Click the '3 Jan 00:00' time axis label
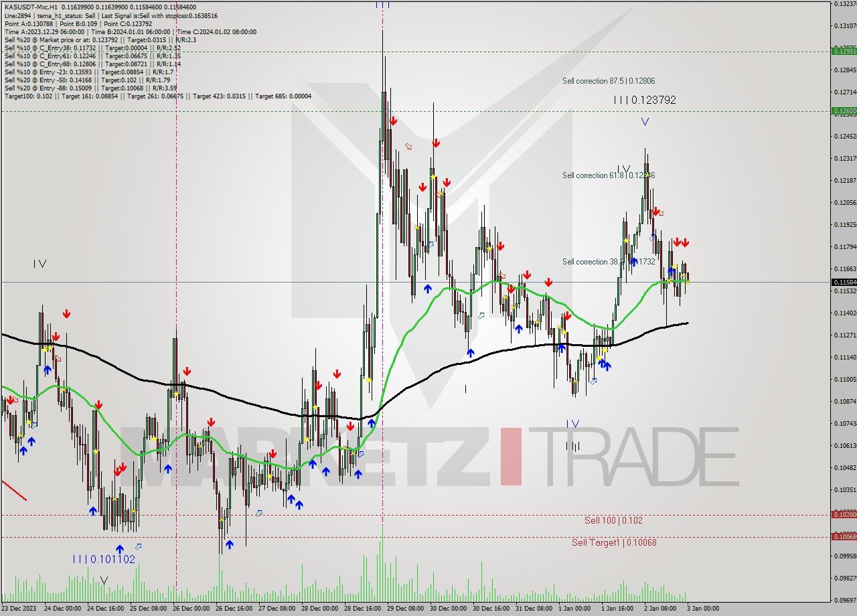Screen dimensions: 857x616 [702, 609]
